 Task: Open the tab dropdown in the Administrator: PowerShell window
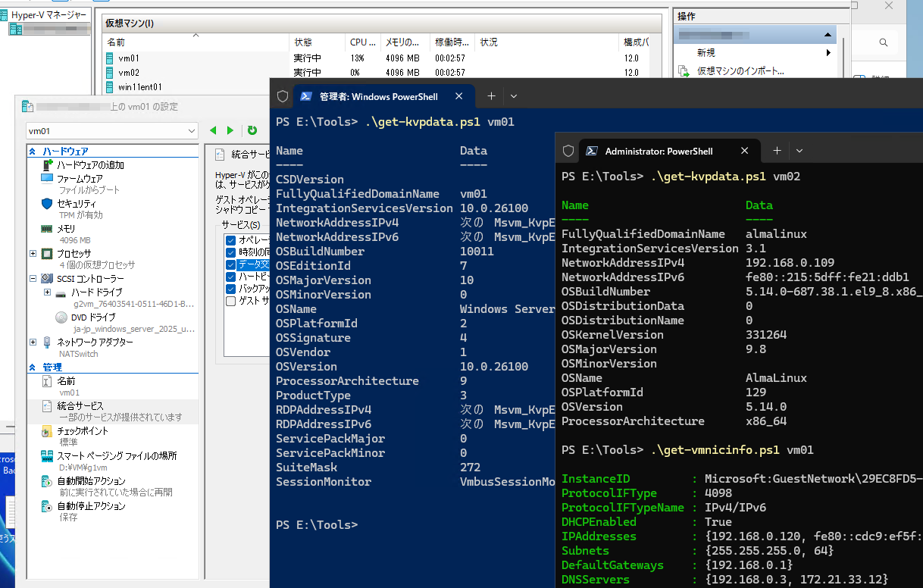tap(799, 151)
